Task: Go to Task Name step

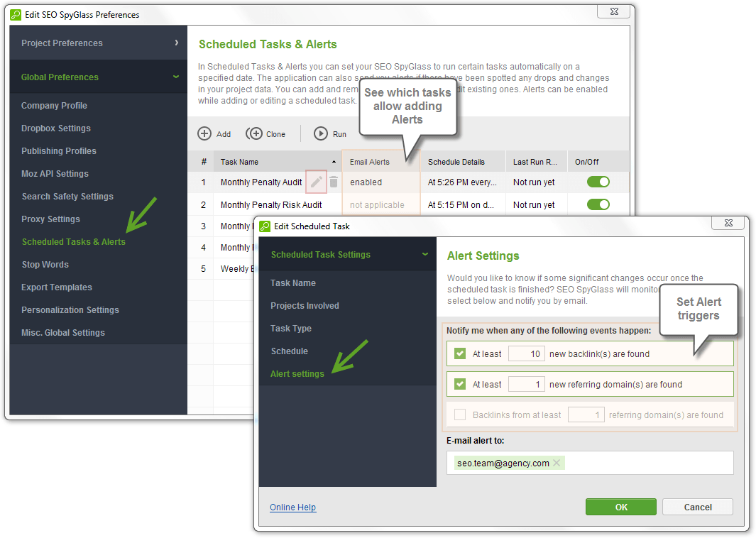Action: click(293, 283)
